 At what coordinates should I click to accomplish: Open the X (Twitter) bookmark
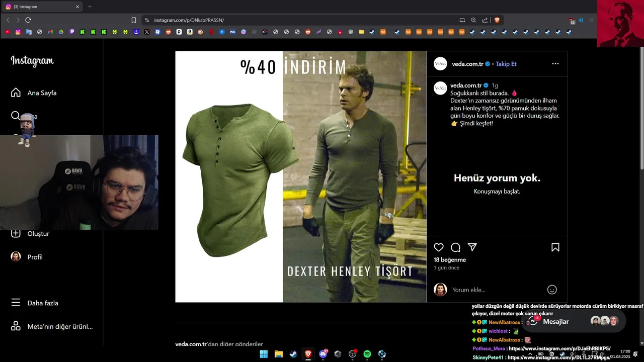(x=146, y=32)
